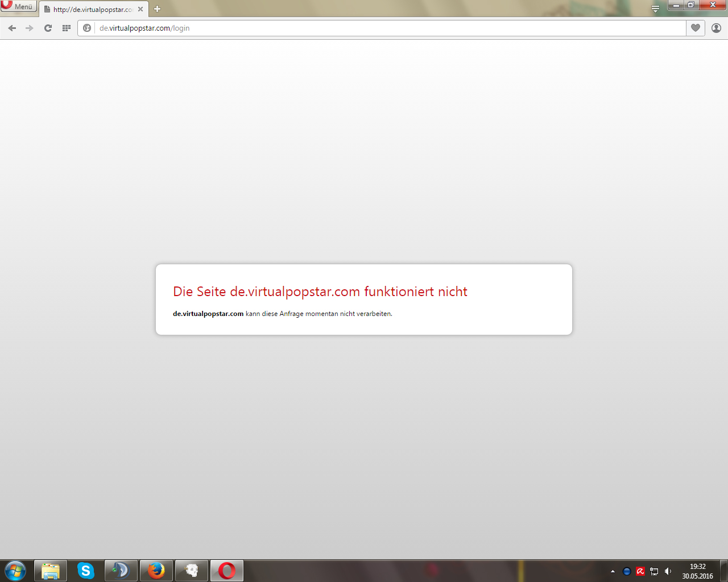Click the Show desktop strip
Viewport: 728px width, 582px height.
[x=724, y=571]
